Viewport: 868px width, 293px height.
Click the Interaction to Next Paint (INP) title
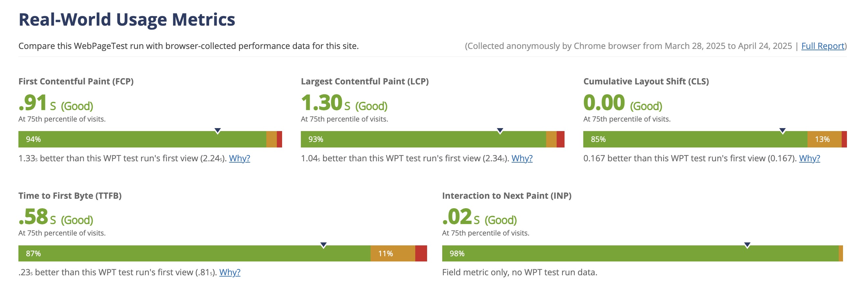pos(506,196)
